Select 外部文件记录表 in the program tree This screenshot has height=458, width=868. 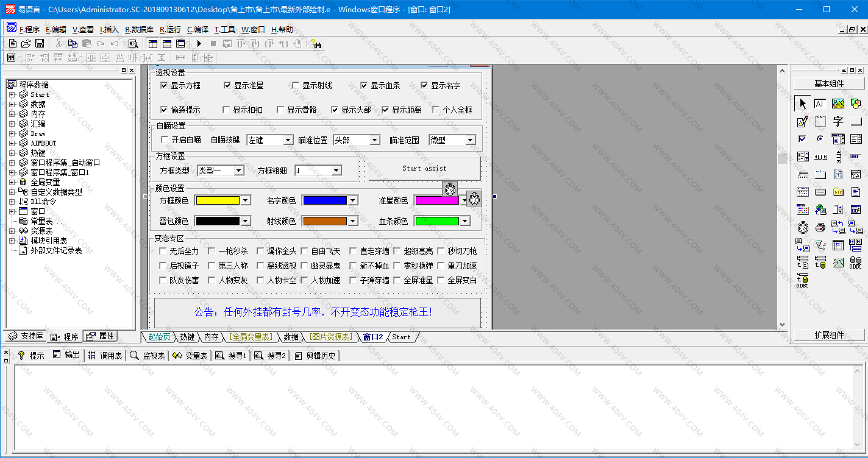[56, 250]
